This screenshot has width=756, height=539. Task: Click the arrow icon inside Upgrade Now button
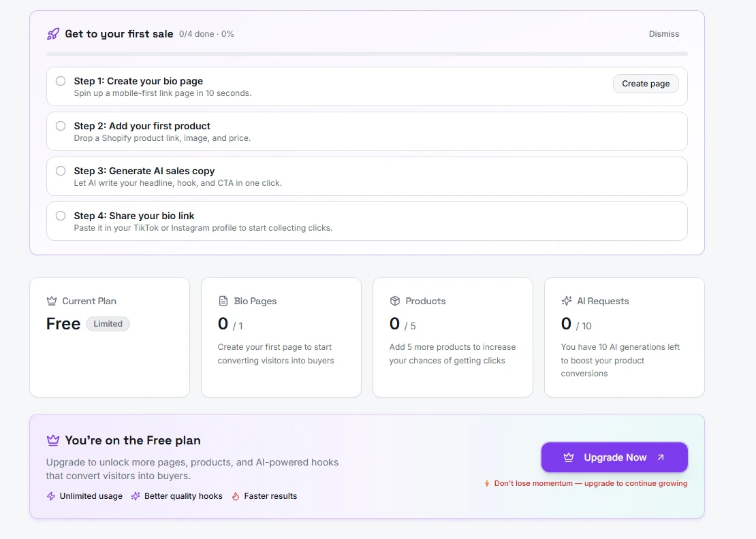tap(661, 457)
